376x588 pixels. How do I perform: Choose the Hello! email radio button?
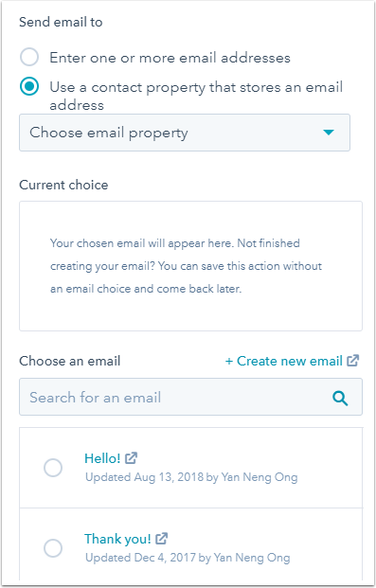(53, 468)
